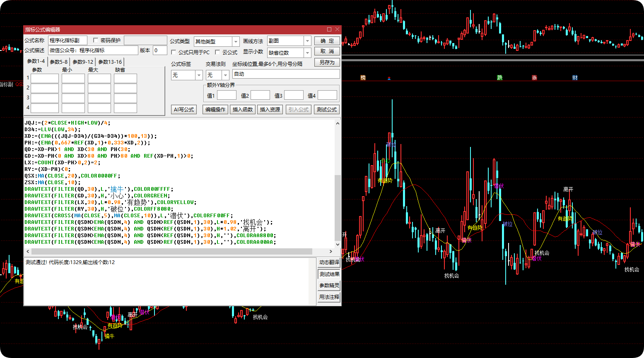The height and width of the screenshot is (358, 644).
Task: Enable the 密码保护 checkbox
Action: [96, 40]
